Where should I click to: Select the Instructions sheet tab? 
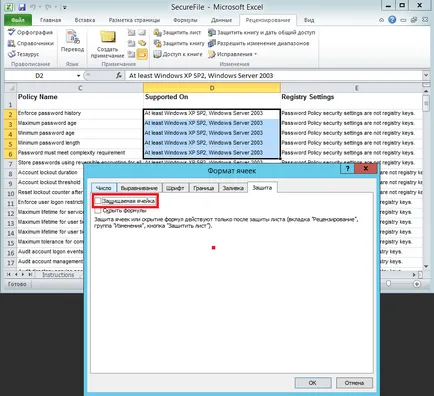[58, 275]
